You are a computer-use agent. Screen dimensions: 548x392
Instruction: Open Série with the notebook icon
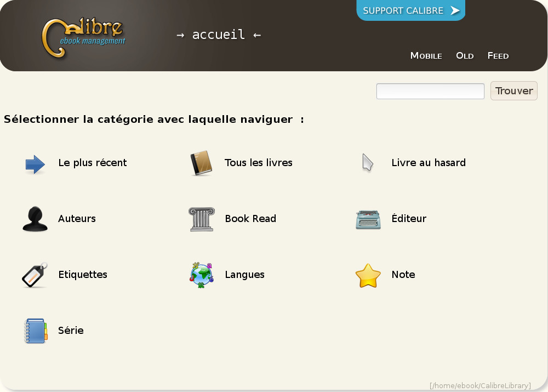pos(35,331)
